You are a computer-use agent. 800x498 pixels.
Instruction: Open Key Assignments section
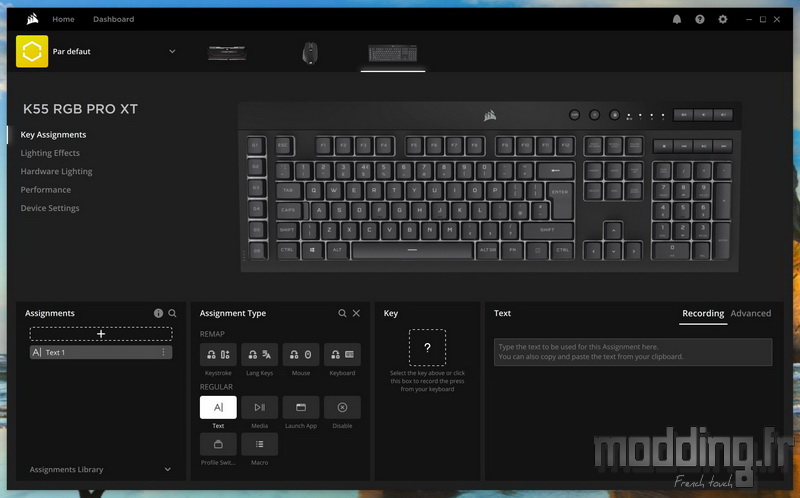(53, 135)
